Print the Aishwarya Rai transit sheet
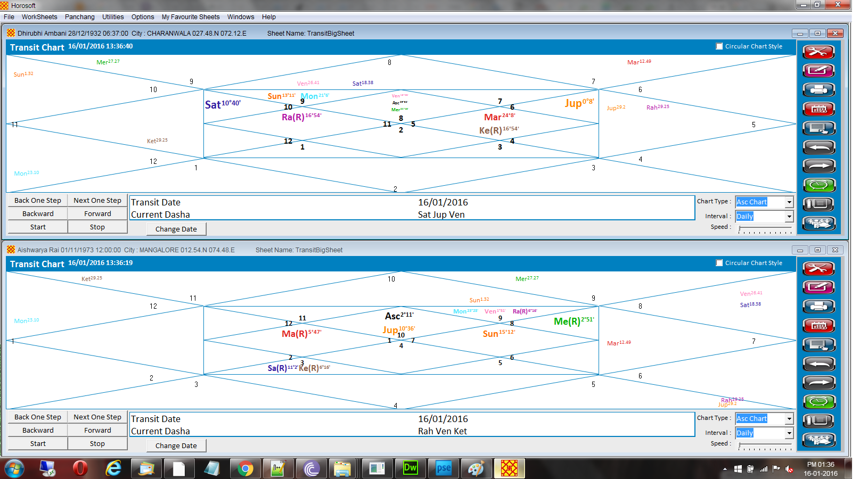The image size is (868, 479). click(x=818, y=307)
